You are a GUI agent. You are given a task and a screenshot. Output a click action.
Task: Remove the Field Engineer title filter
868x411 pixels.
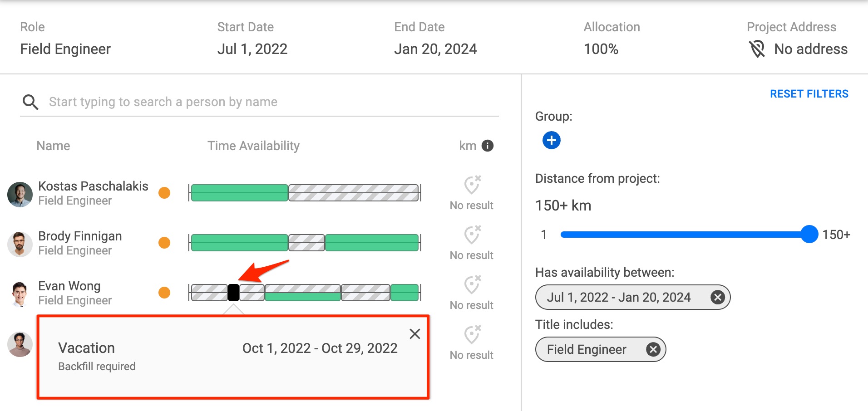coord(653,349)
